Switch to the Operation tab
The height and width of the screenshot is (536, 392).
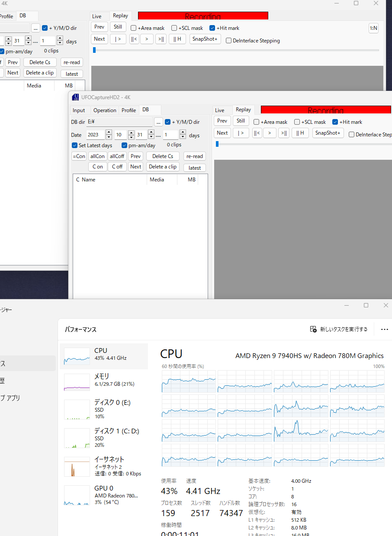pyautogui.click(x=105, y=110)
